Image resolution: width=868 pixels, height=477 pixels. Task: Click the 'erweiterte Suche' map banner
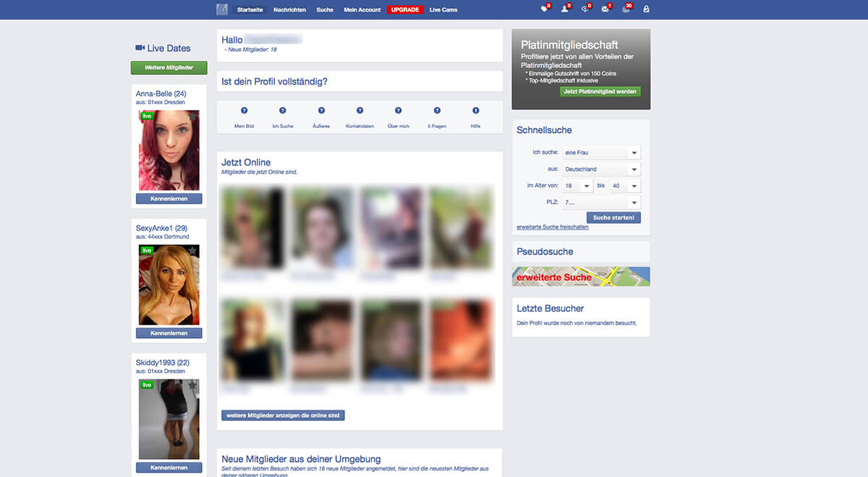point(581,277)
